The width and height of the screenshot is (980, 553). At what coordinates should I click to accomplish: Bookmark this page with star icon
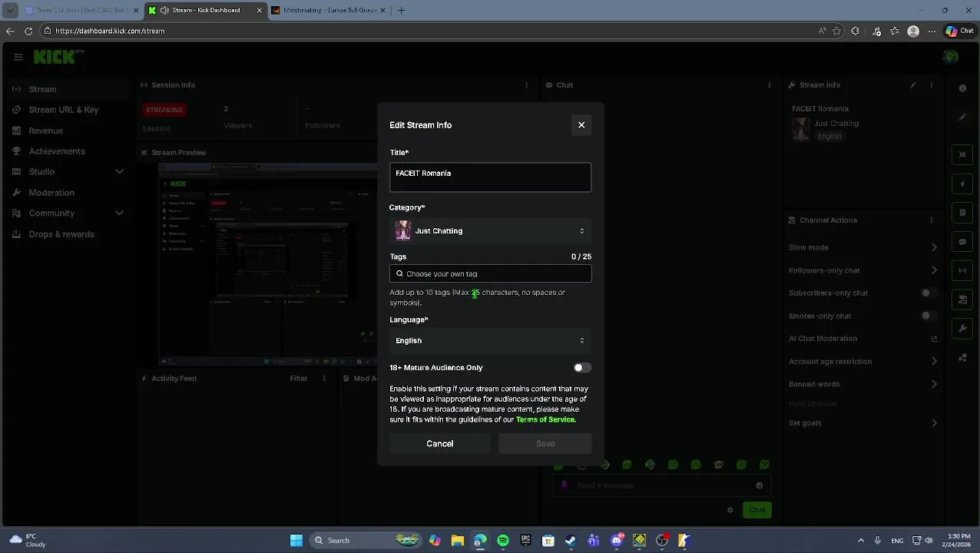pyautogui.click(x=836, y=31)
